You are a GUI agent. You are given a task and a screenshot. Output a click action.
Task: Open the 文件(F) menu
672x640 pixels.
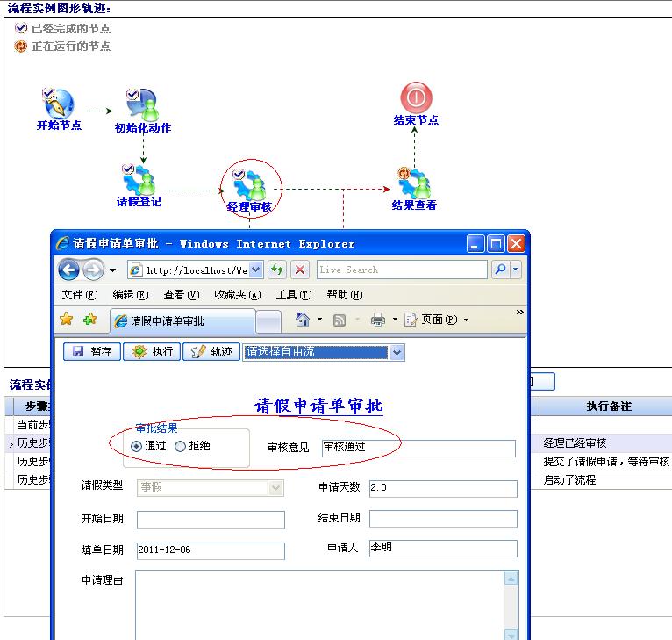point(80,295)
